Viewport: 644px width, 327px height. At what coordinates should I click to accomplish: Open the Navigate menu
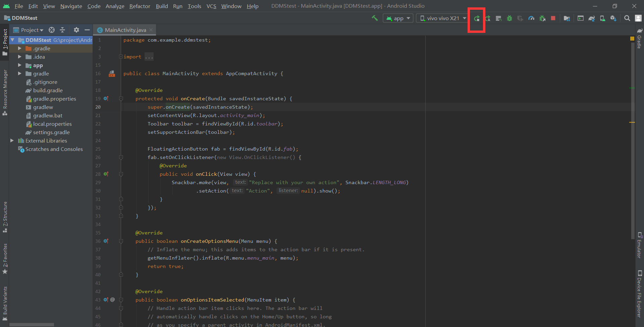[71, 6]
